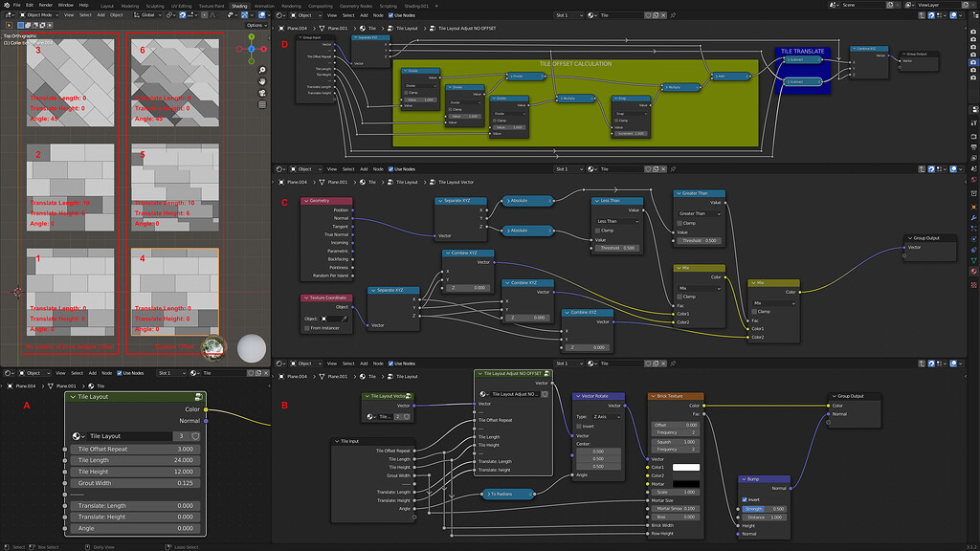Open the Window menu
The width and height of the screenshot is (980, 551).
pos(66,5)
